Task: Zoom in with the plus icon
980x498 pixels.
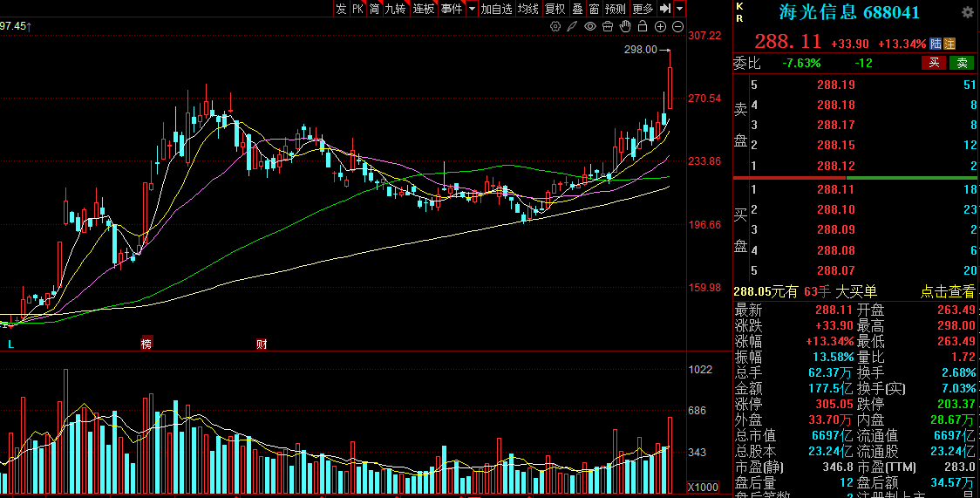Action: click(x=660, y=27)
